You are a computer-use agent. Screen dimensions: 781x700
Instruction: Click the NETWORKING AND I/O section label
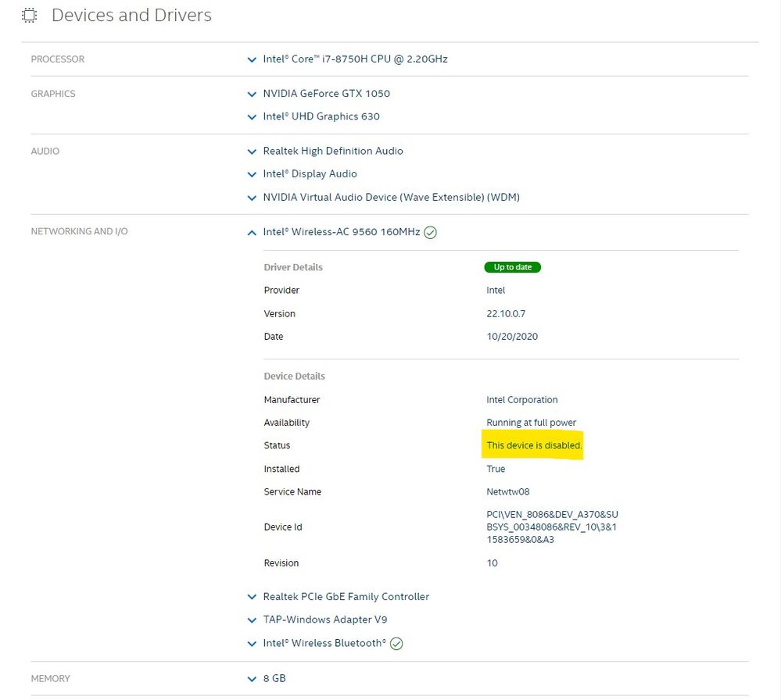[79, 231]
